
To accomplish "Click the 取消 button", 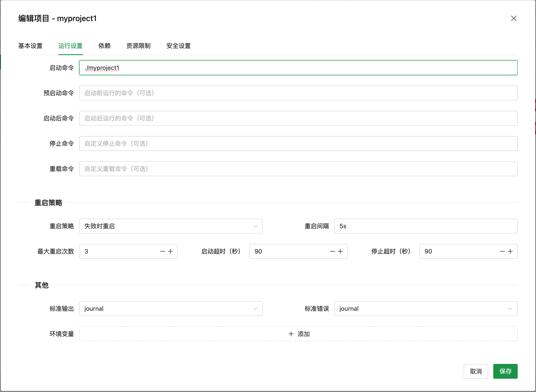I will point(475,371).
